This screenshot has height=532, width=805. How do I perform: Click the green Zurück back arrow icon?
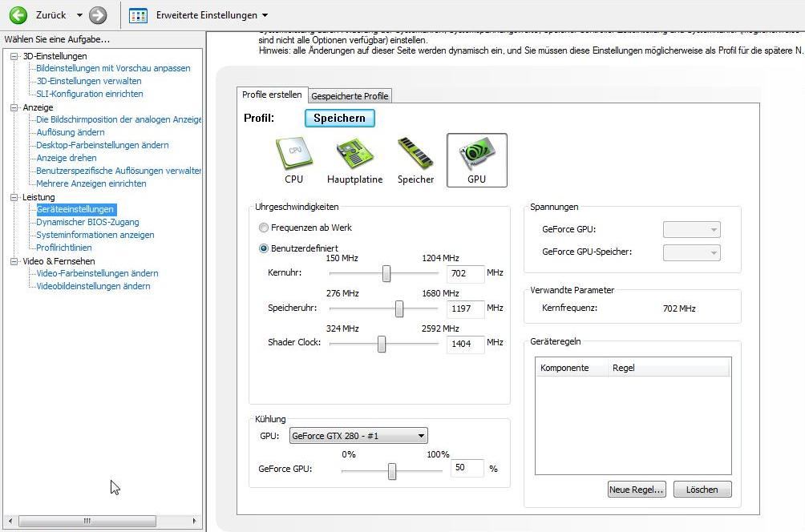pos(18,15)
